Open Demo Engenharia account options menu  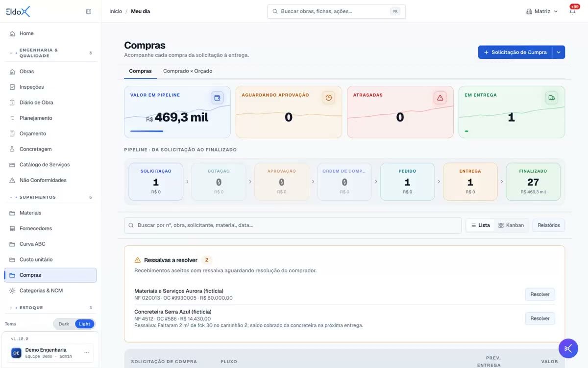pos(87,353)
